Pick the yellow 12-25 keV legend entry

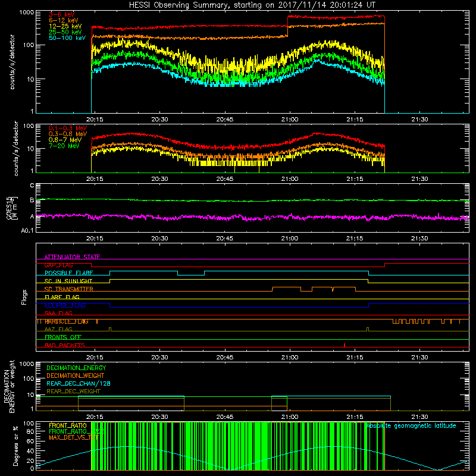click(x=65, y=26)
